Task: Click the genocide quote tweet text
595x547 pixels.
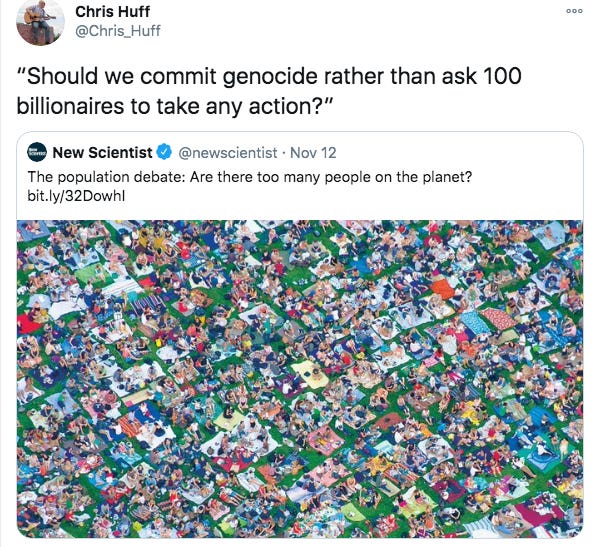Action: click(269, 91)
